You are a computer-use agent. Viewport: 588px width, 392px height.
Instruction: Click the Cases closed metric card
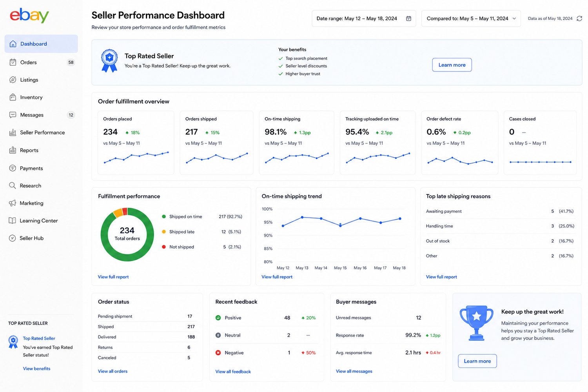540,143
